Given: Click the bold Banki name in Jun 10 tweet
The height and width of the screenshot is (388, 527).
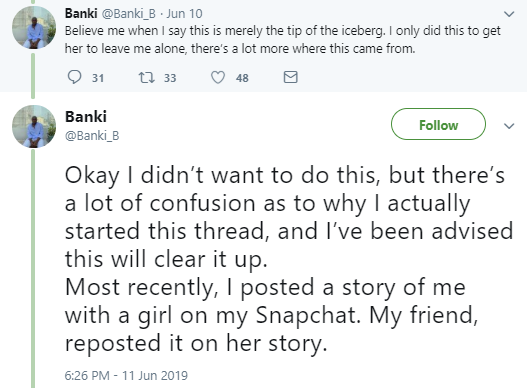Looking at the screenshot, I should [x=81, y=13].
